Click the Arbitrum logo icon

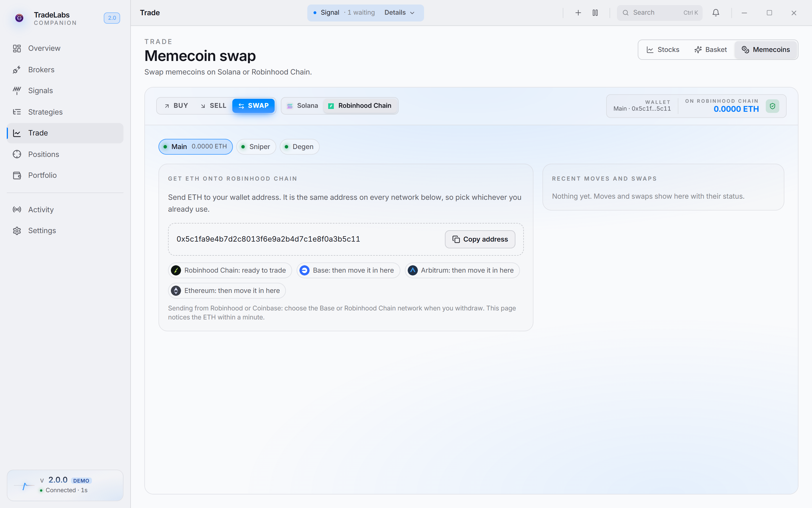click(x=413, y=270)
